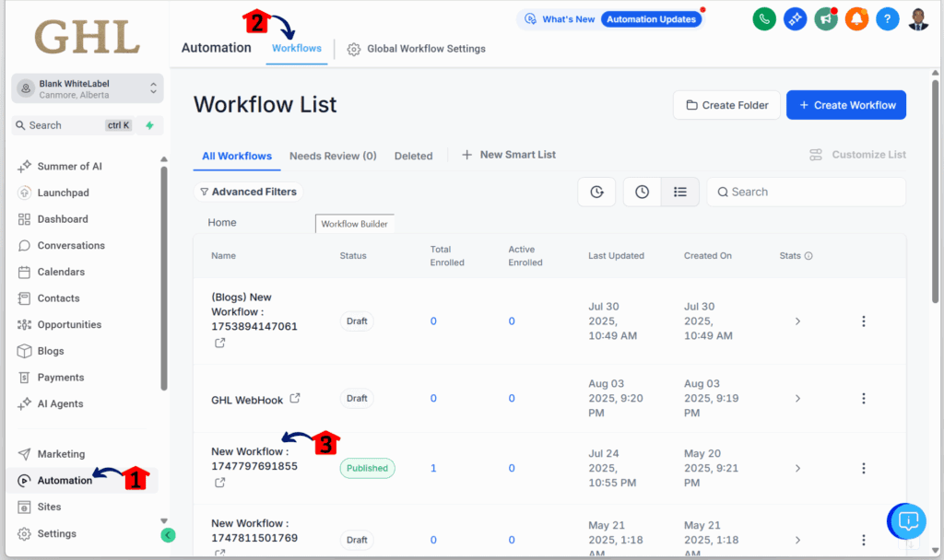Click the Customize List icon

[x=816, y=155]
